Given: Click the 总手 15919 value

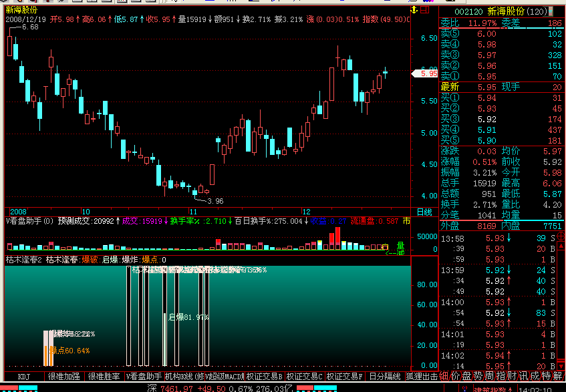Looking at the screenshot, I should [x=484, y=183].
